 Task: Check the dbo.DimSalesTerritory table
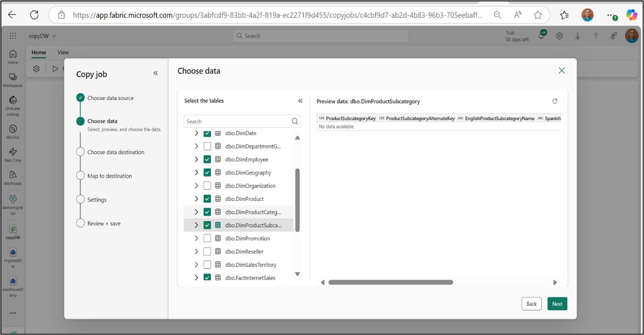(207, 265)
